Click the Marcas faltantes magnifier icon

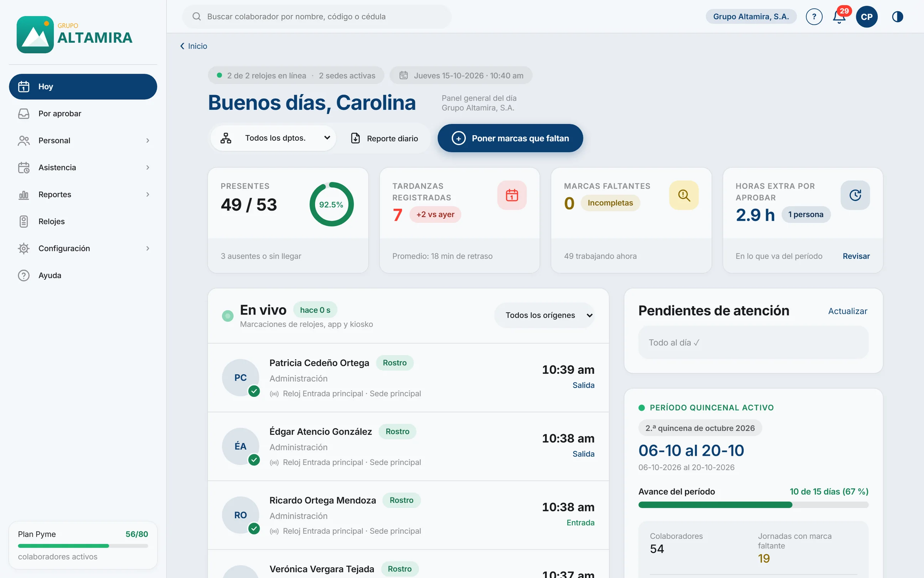point(684,195)
